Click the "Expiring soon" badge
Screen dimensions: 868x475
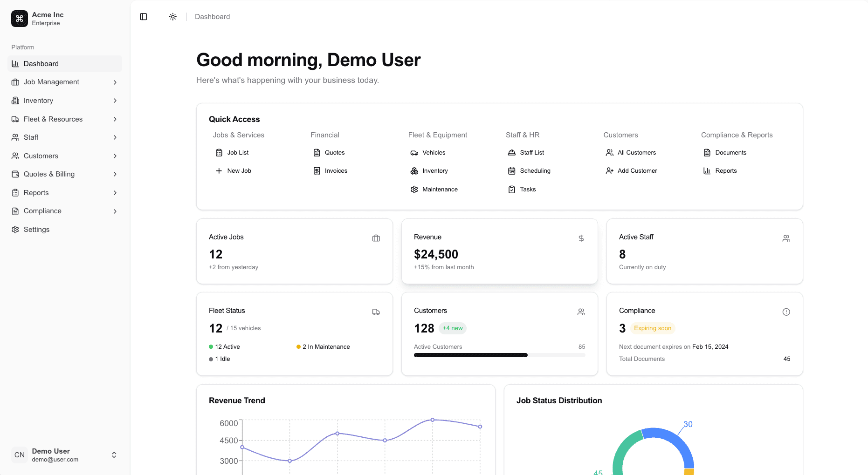coord(653,328)
